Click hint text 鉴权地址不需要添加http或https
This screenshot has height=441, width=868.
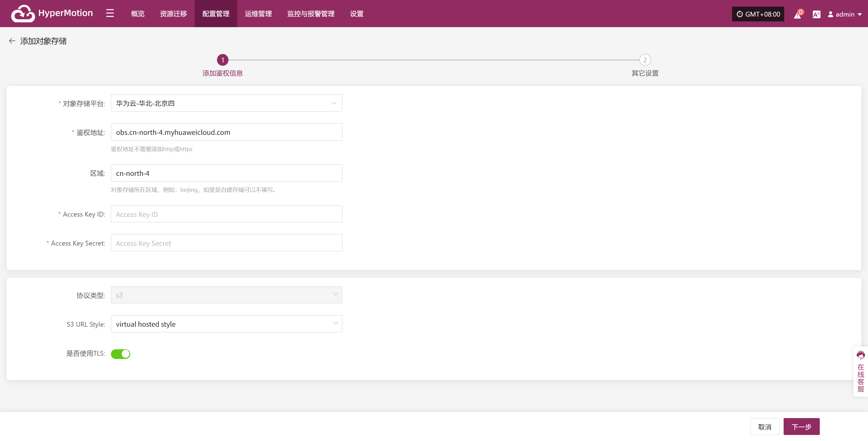point(151,149)
